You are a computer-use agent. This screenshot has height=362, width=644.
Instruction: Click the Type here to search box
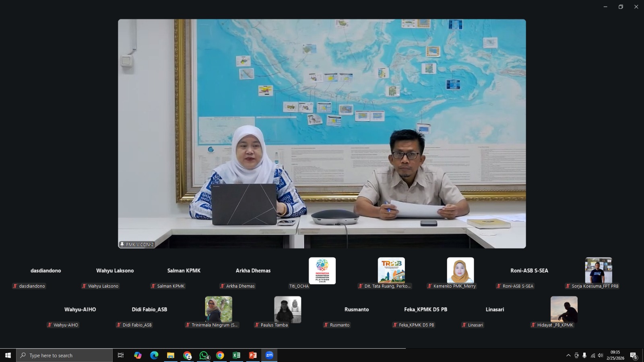(64, 355)
